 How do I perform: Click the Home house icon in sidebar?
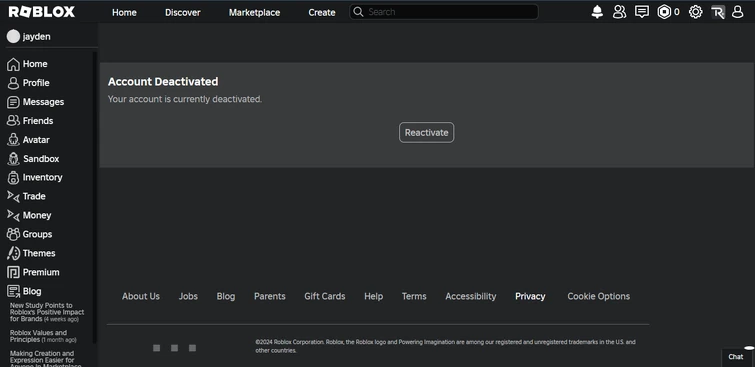point(13,64)
